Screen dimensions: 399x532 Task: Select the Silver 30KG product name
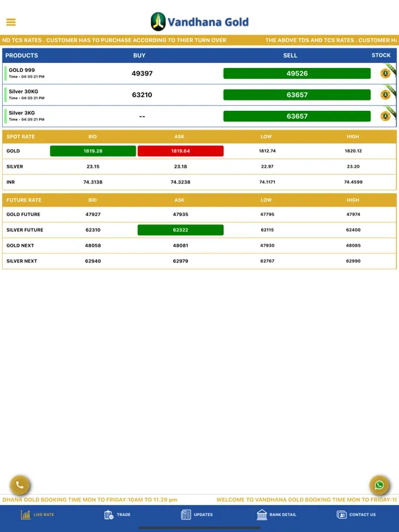tap(24, 91)
